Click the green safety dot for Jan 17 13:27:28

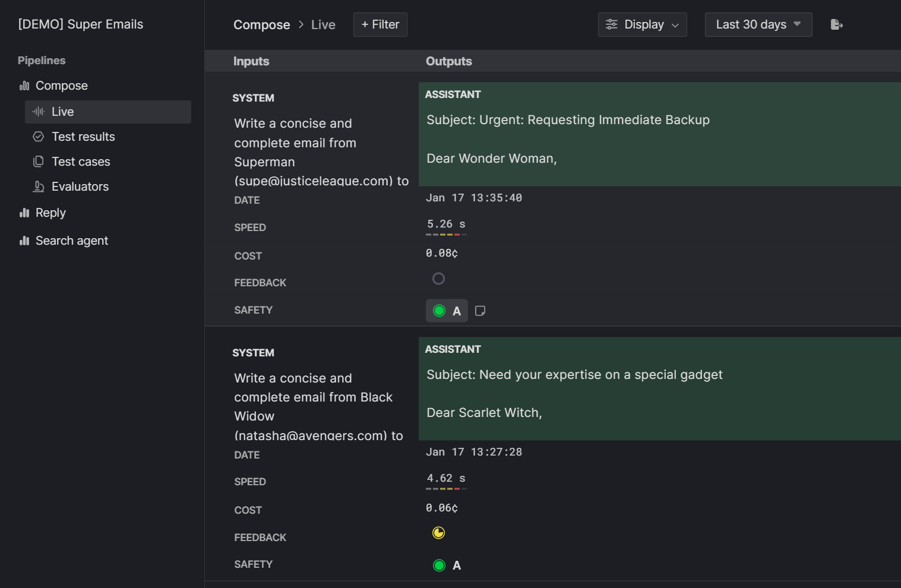click(439, 565)
